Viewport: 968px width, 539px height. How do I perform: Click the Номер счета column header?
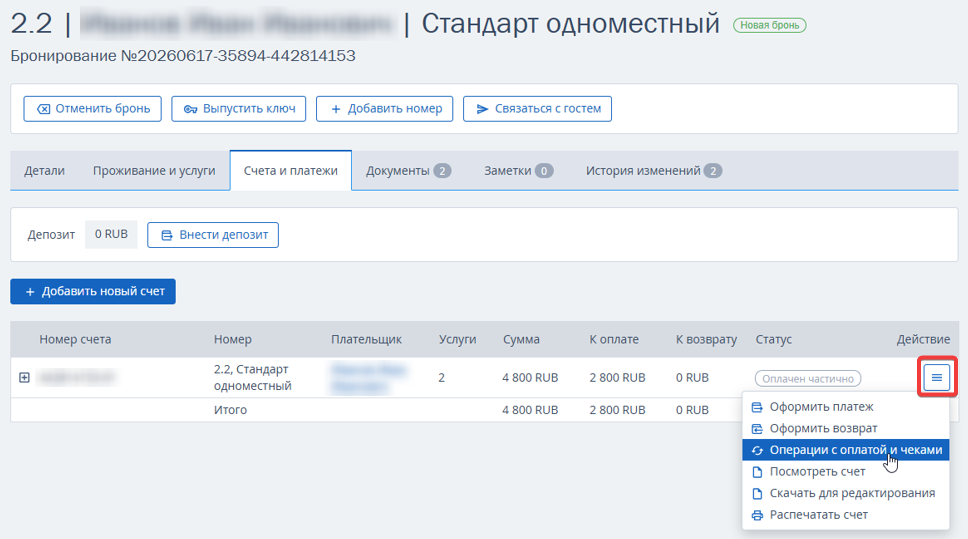(75, 340)
